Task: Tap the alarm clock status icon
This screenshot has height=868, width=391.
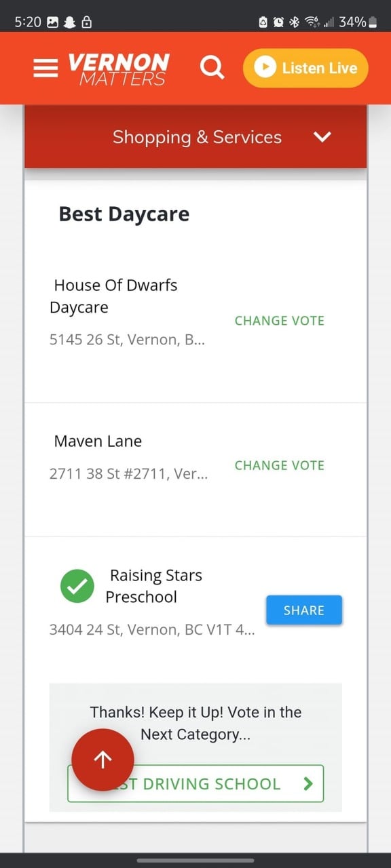Action: click(x=278, y=22)
